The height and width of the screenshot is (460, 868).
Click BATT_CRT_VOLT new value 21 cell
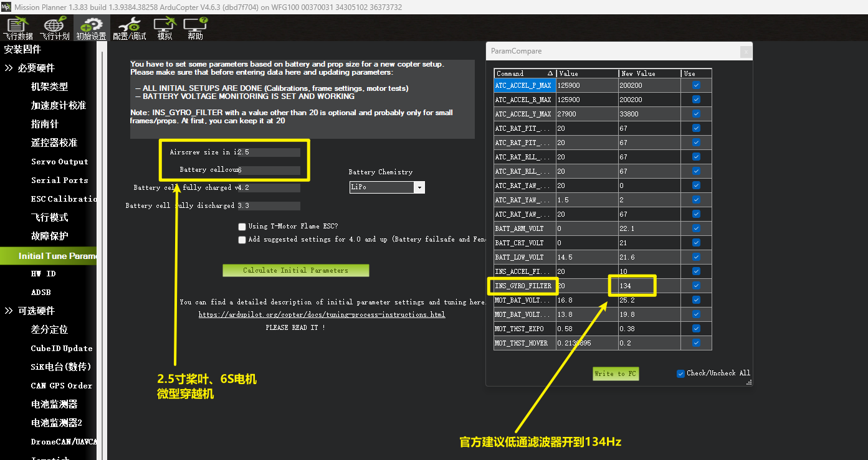[x=649, y=243]
